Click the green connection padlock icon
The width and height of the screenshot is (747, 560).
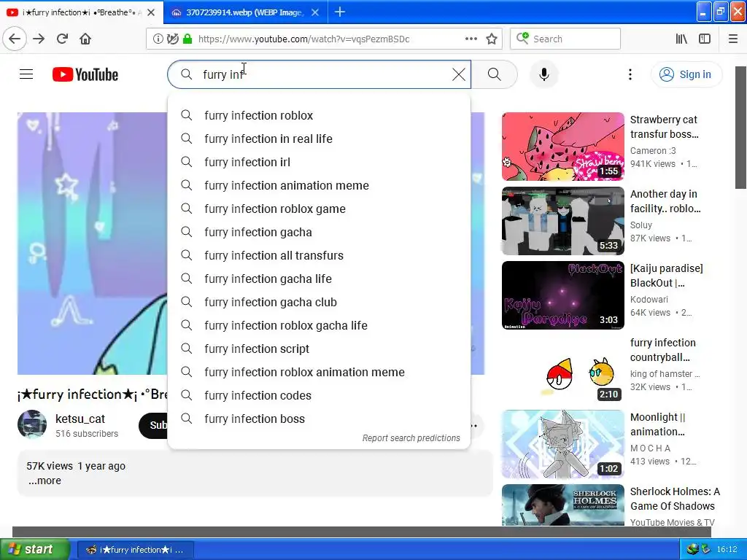tap(187, 39)
